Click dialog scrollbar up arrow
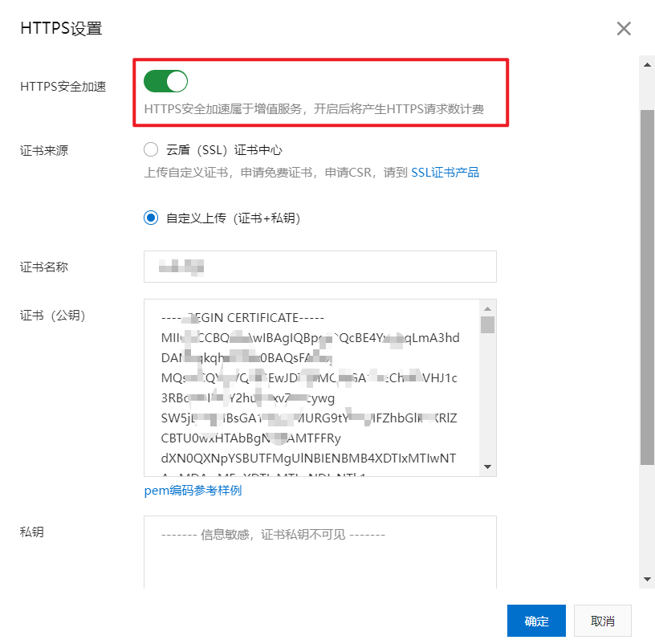The image size is (655, 644). [647, 63]
